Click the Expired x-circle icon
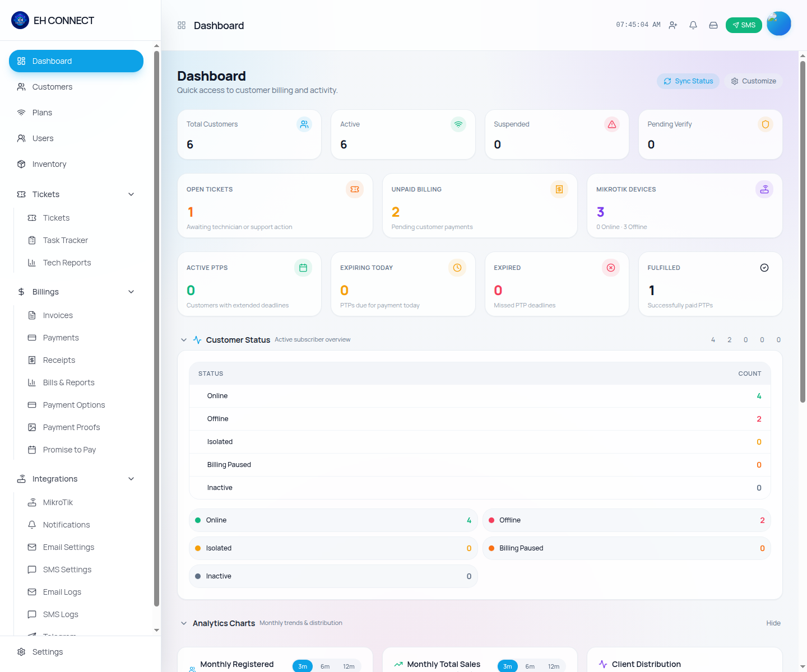Image resolution: width=807 pixels, height=672 pixels. (x=611, y=268)
